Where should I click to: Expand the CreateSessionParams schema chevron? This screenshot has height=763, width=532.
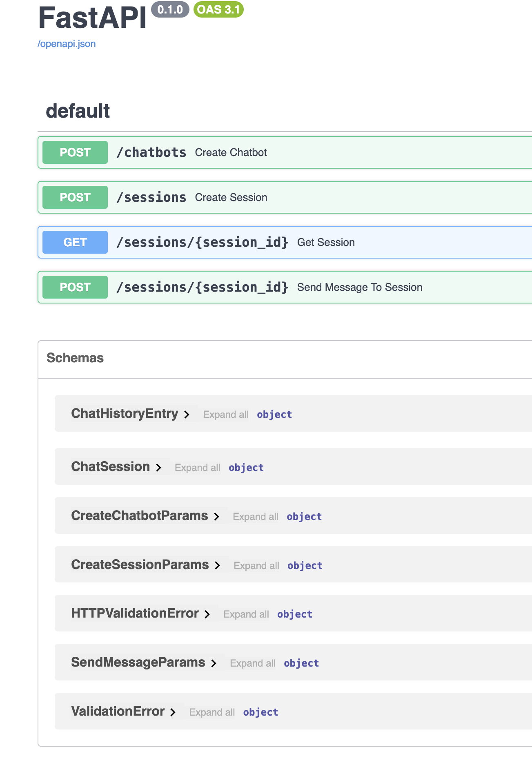pyautogui.click(x=218, y=565)
